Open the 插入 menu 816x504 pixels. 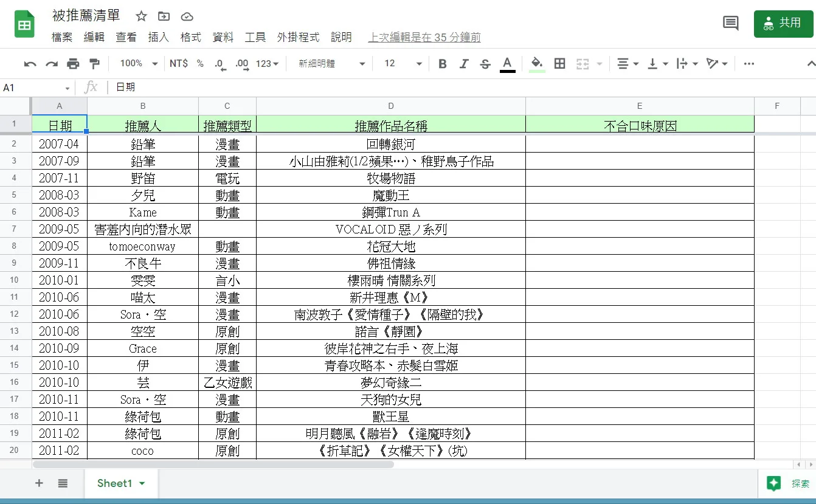(158, 37)
